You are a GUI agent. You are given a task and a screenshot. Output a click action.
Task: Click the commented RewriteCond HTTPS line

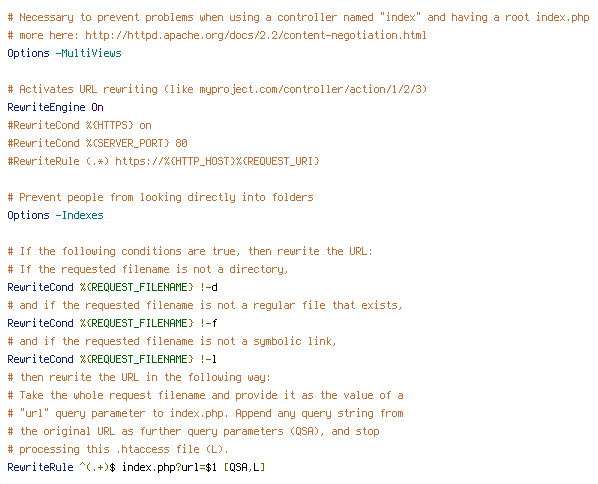coord(79,125)
